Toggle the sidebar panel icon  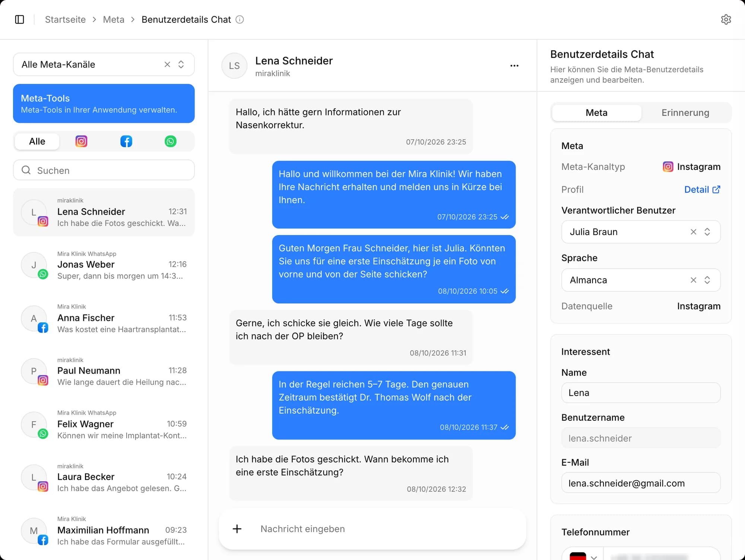(x=19, y=19)
